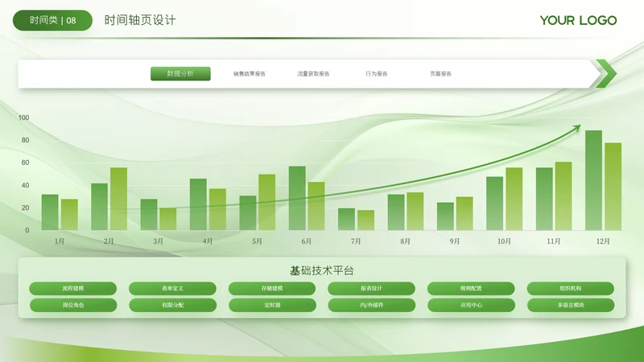
Task: Select the 规则配置 button
Action: click(471, 288)
